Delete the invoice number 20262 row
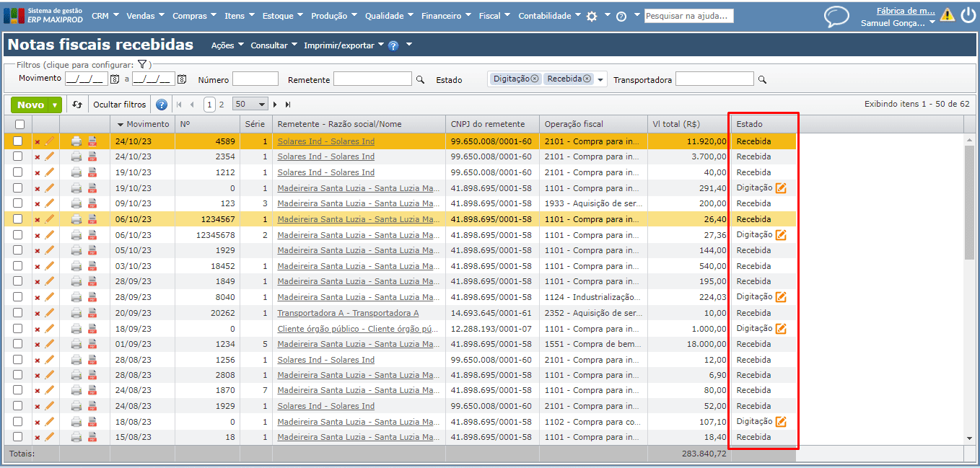The width and height of the screenshot is (980, 468). pyautogui.click(x=38, y=313)
